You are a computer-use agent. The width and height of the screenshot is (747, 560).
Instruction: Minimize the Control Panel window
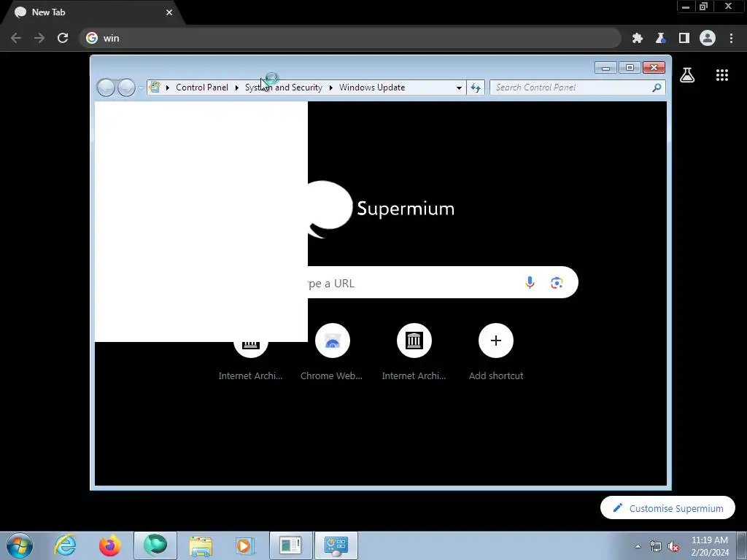click(x=605, y=68)
